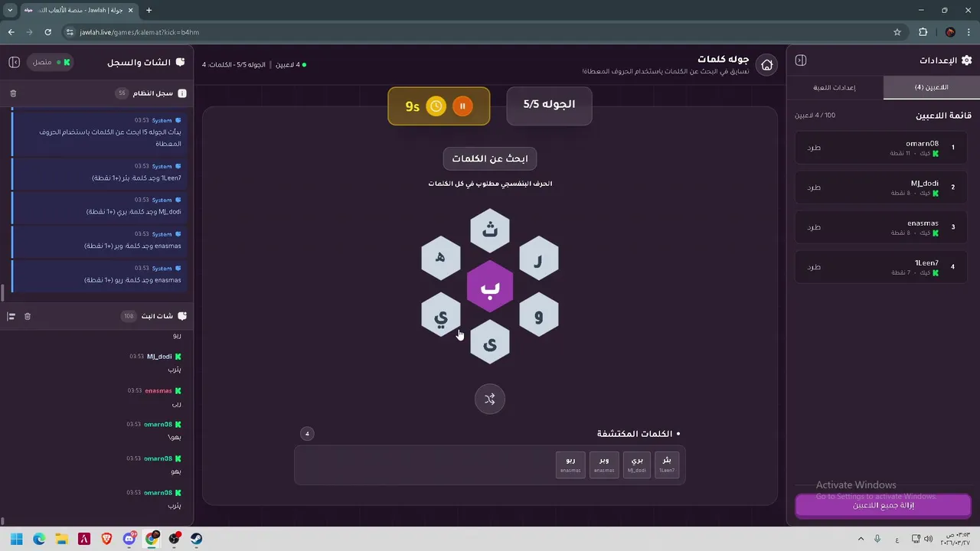Click the discovered words count badge 4
The image size is (980, 551).
pyautogui.click(x=307, y=434)
